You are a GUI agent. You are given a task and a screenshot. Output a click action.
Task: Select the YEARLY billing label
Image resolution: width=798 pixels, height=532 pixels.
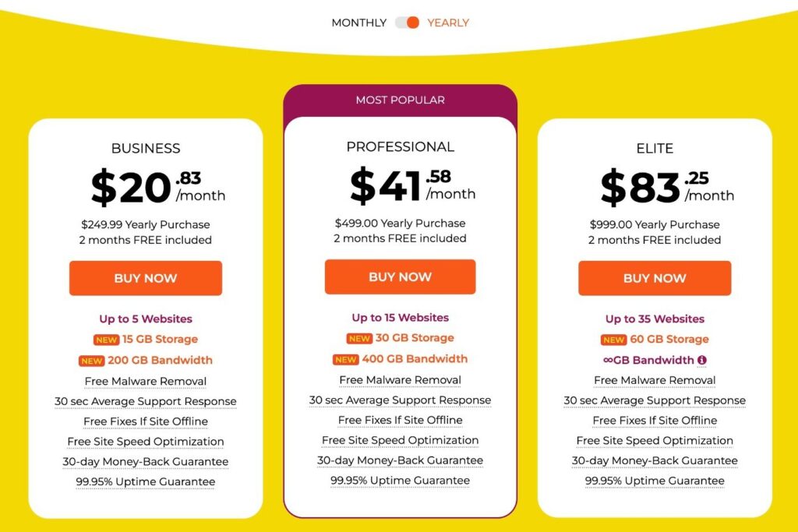448,23
